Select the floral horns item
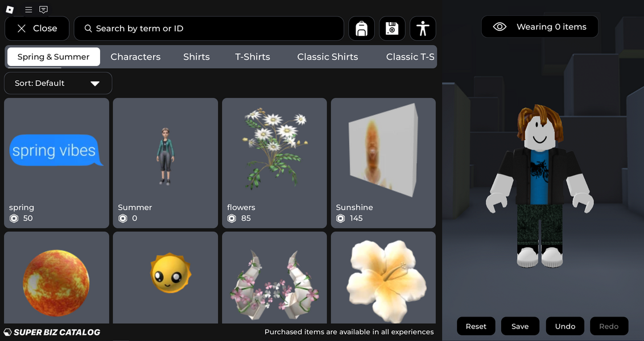 click(x=274, y=278)
